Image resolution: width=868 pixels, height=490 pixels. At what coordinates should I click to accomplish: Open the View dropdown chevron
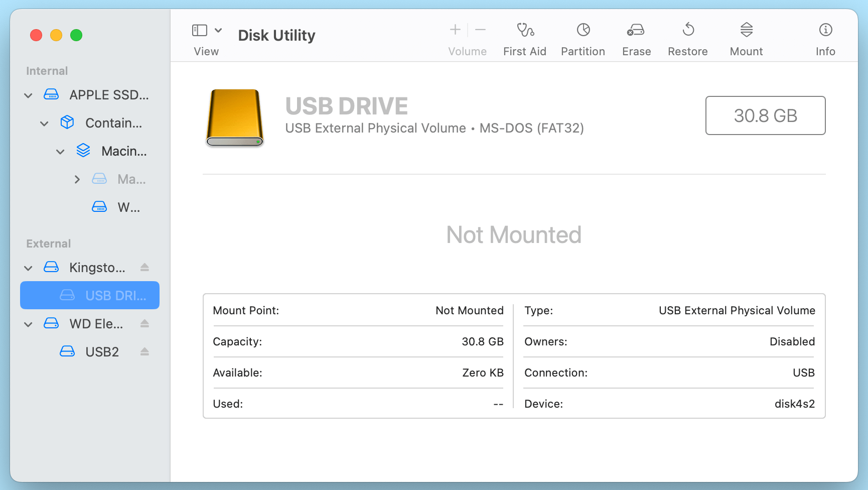217,30
